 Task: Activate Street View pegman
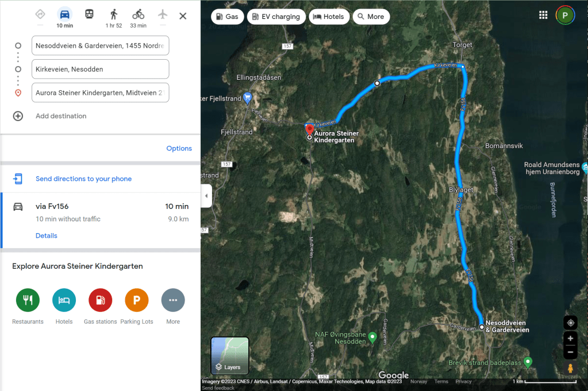(570, 368)
